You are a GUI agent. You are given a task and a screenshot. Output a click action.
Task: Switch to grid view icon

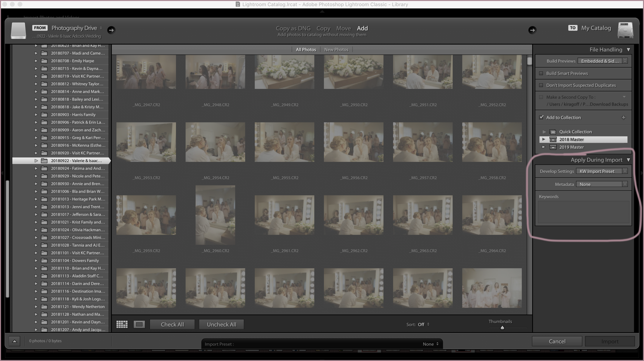tap(122, 324)
